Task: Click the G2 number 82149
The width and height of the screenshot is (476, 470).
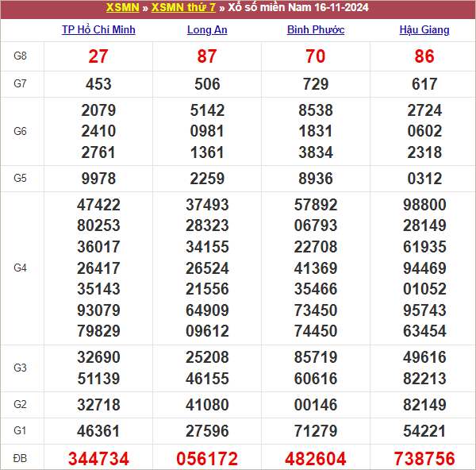Action: click(x=424, y=405)
